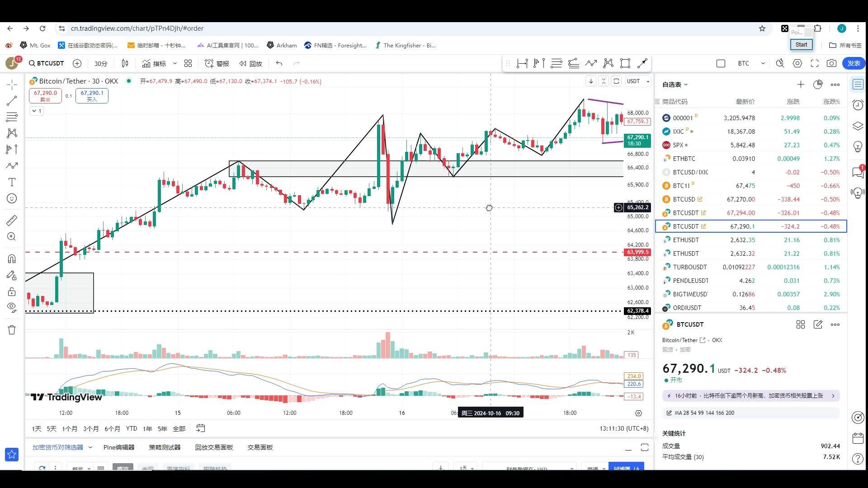Open the 策略测试器 tab
This screenshot has height=488, width=868.
(165, 447)
